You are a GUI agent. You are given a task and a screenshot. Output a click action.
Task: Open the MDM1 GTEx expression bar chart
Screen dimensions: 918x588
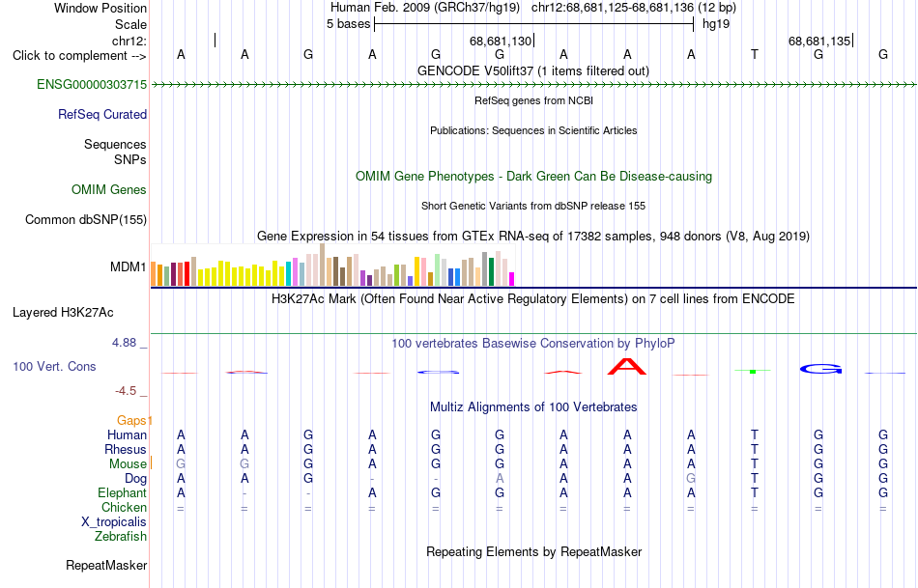coord(332,265)
